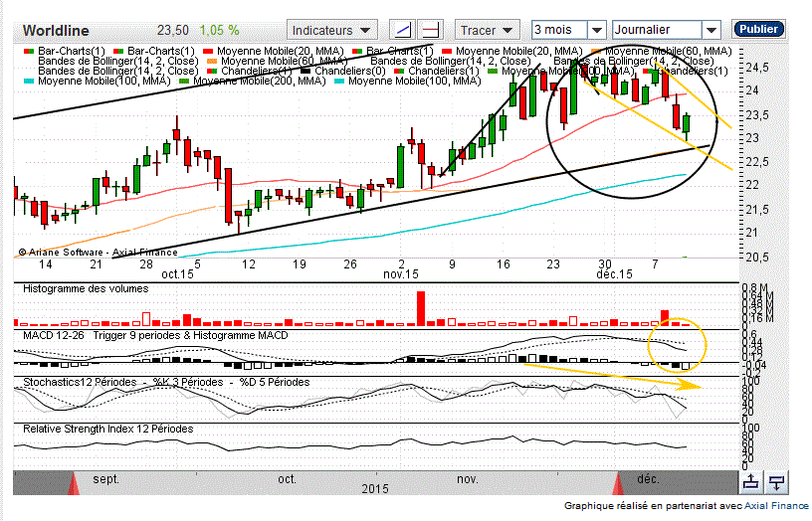
Task: Select the horizontal line drawing tool
Action: 430,30
